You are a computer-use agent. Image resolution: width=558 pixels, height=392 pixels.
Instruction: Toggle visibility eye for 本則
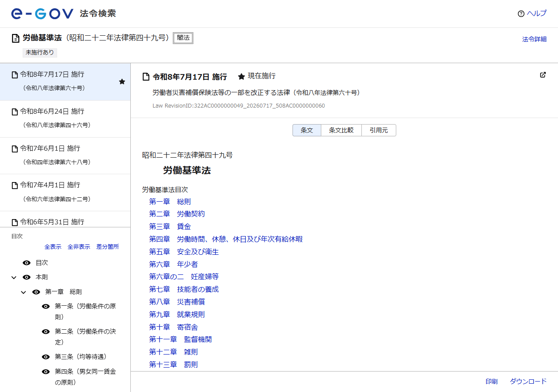pyautogui.click(x=27, y=277)
